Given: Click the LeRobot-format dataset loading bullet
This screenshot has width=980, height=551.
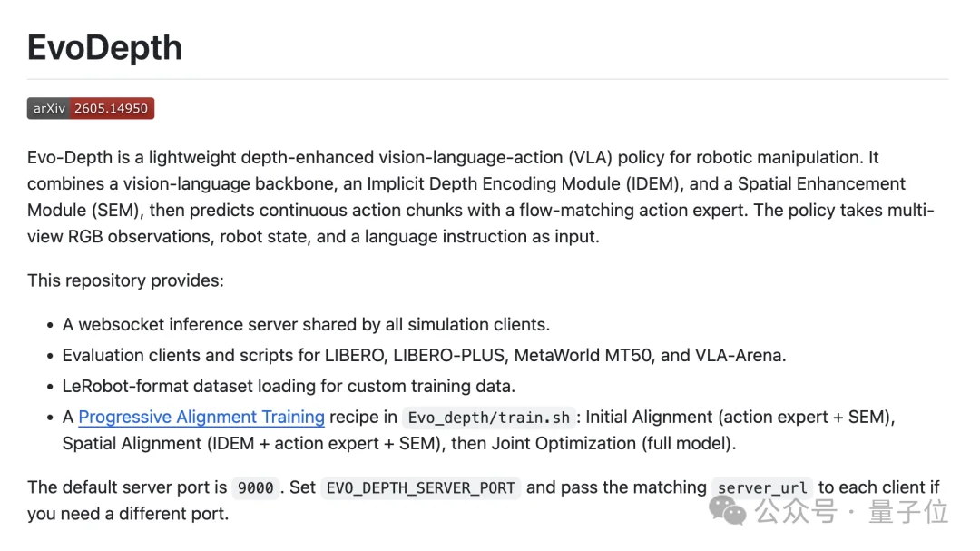Looking at the screenshot, I should (x=289, y=386).
